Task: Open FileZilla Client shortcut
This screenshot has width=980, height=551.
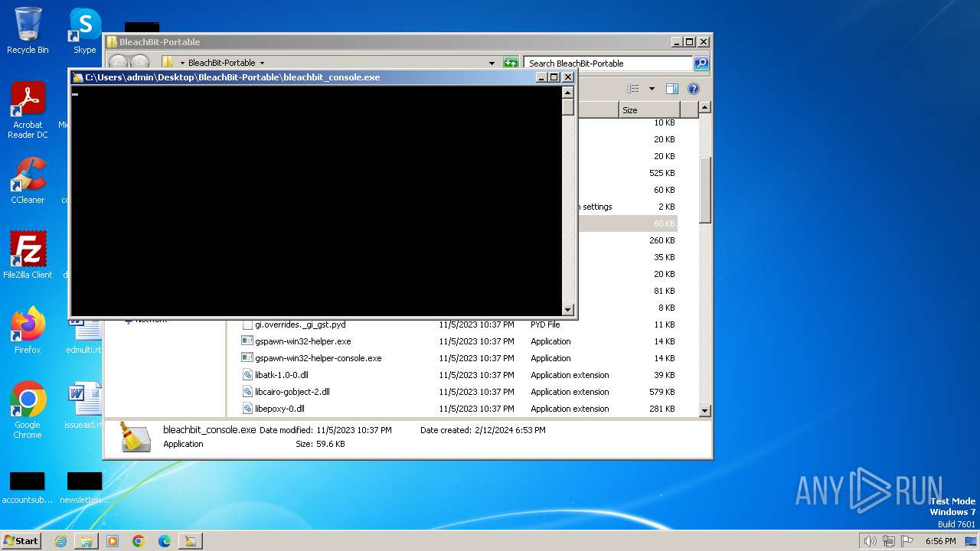Action: (28, 255)
